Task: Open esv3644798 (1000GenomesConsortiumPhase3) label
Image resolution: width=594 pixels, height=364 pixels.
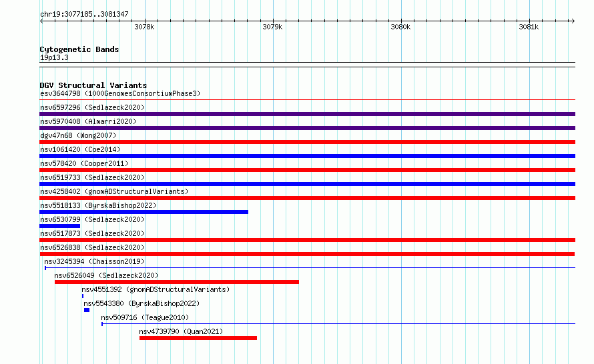Action: tap(120, 93)
